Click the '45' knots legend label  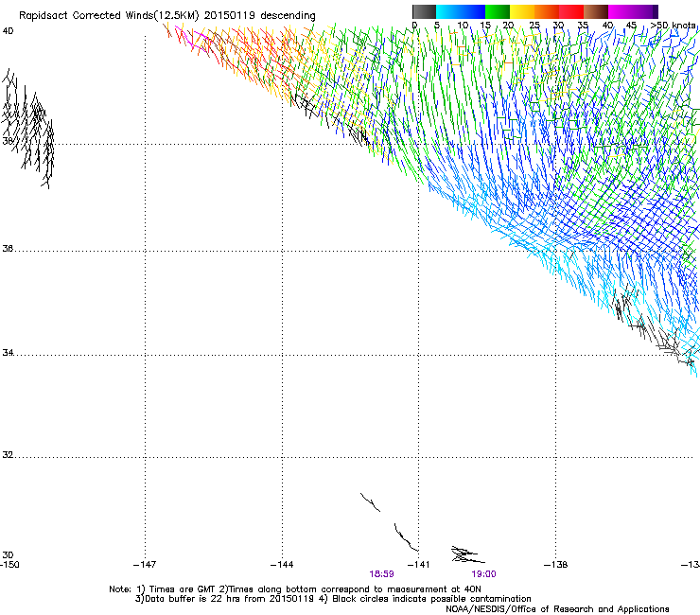point(631,25)
